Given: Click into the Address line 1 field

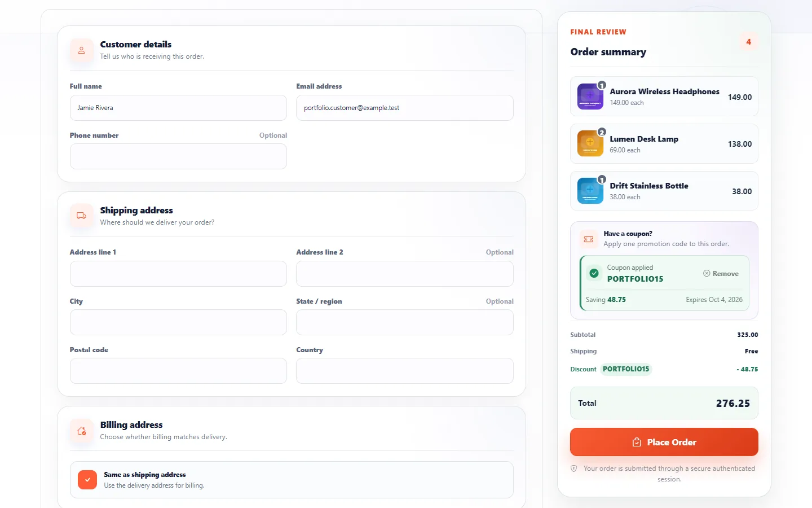Looking at the screenshot, I should pyautogui.click(x=178, y=274).
